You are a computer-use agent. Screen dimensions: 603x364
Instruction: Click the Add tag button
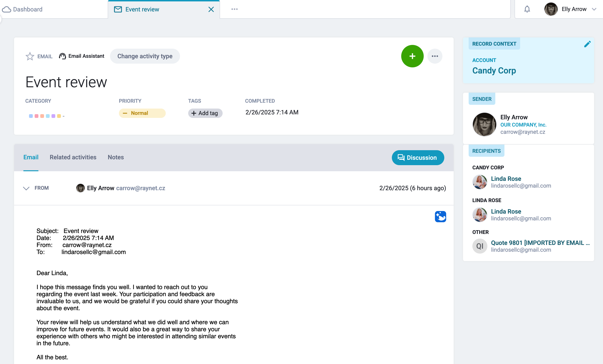point(205,113)
